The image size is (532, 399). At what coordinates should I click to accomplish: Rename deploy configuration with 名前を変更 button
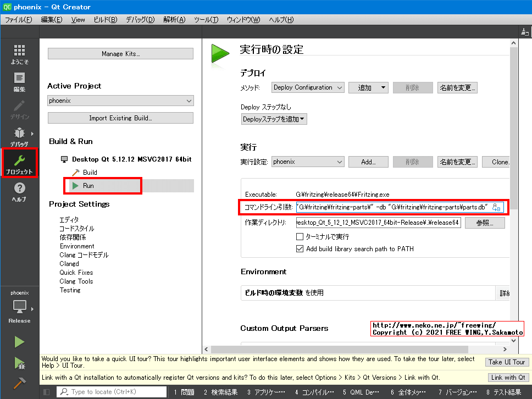tap(457, 87)
